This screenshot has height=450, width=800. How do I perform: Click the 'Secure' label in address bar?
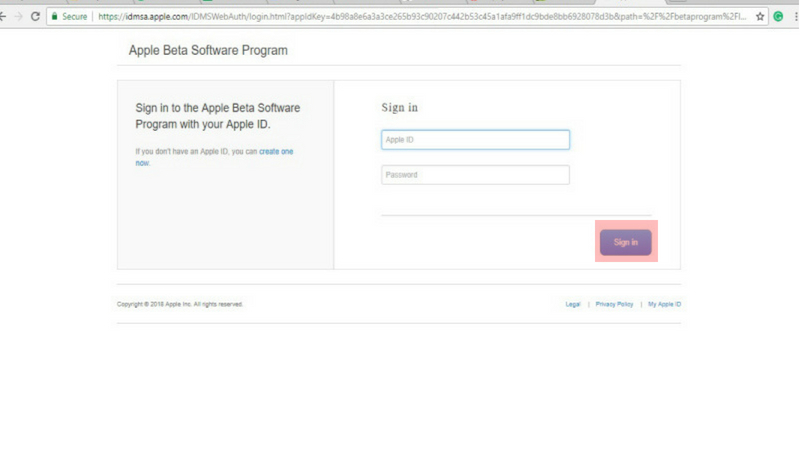click(x=74, y=17)
